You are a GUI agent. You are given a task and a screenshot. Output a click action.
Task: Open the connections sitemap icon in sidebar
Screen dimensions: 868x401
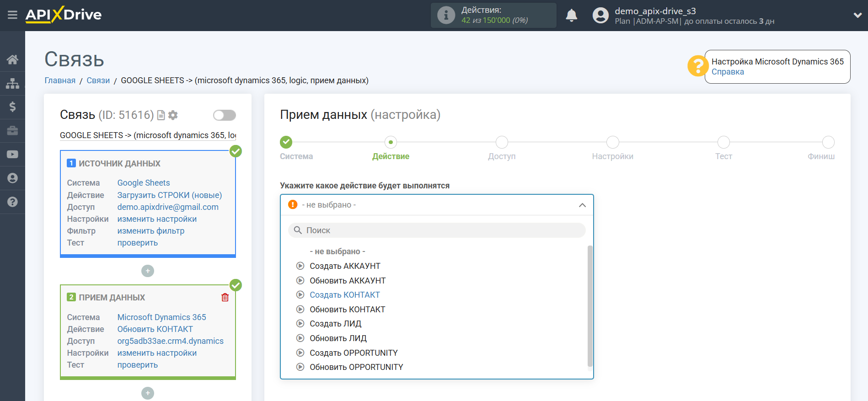tap(12, 83)
